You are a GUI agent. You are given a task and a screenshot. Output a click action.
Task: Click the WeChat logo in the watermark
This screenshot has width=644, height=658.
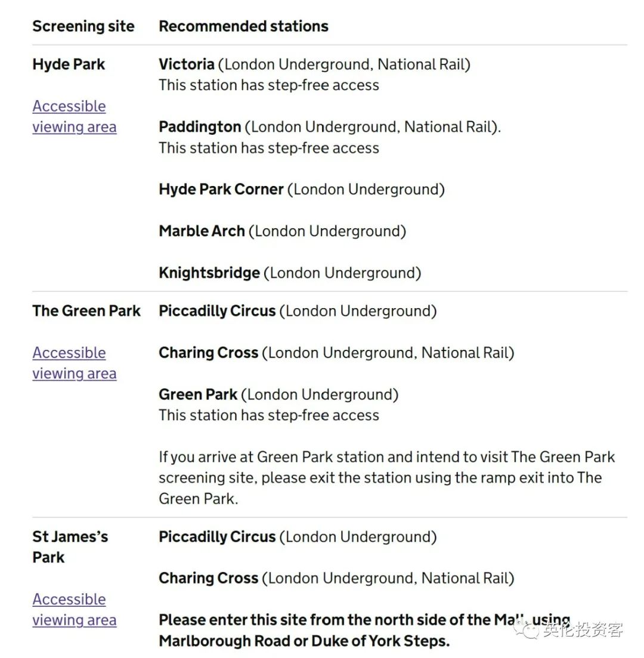(528, 628)
